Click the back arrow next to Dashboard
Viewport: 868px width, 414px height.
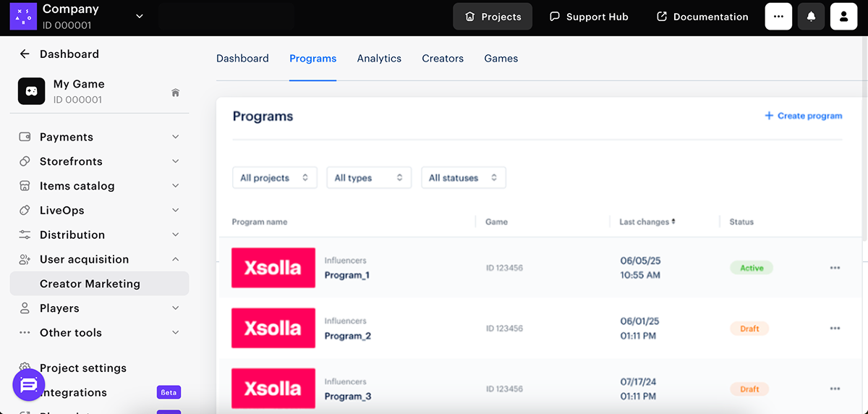pos(25,54)
